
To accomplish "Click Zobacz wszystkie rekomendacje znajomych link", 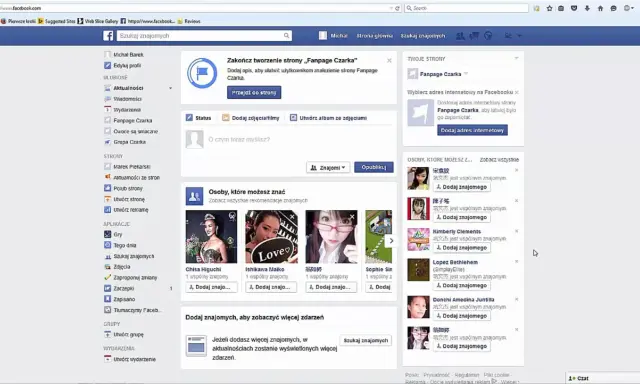I will pyautogui.click(x=258, y=201).
